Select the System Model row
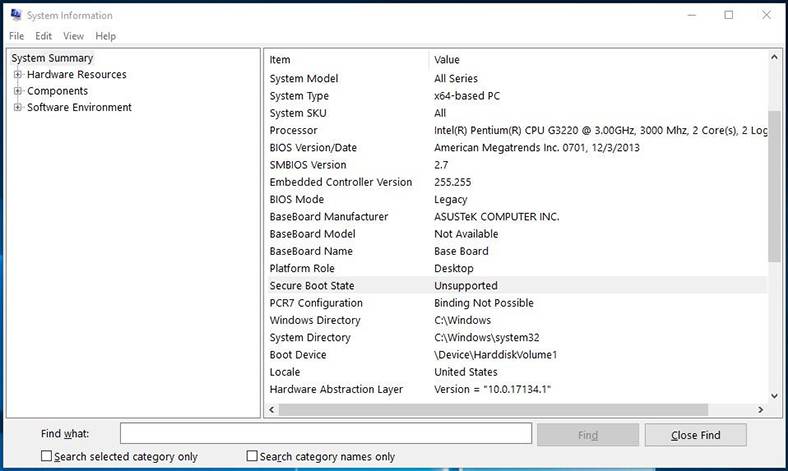The width and height of the screenshot is (788, 471). tap(517, 79)
